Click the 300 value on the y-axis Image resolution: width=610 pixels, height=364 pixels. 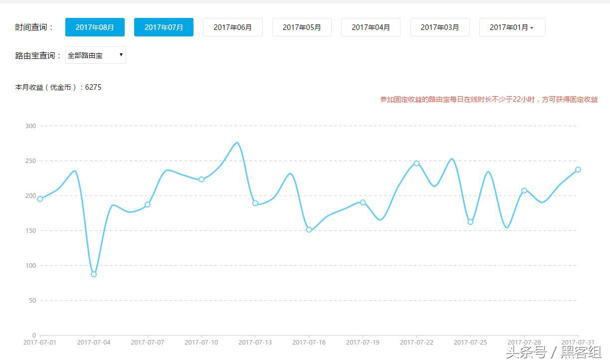click(x=30, y=126)
